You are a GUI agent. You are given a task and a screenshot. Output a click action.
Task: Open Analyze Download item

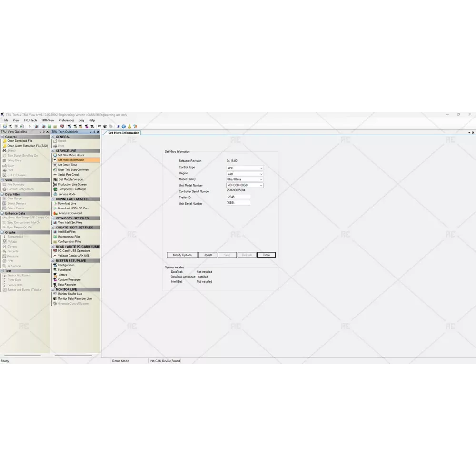coord(69,213)
